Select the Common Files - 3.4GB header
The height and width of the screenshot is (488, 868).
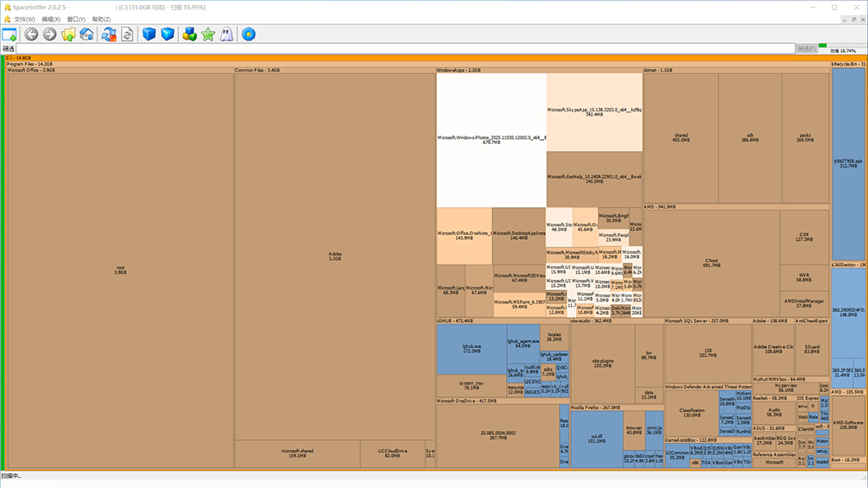(335, 70)
